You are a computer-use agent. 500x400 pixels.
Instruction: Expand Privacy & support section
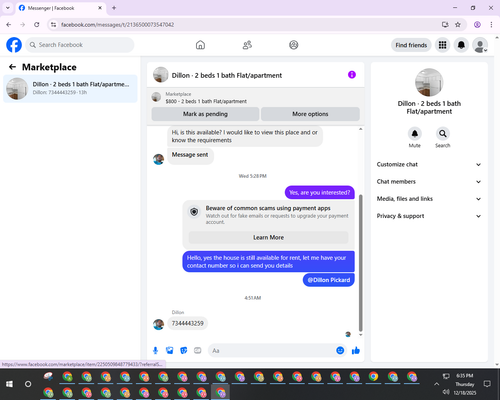(429, 216)
